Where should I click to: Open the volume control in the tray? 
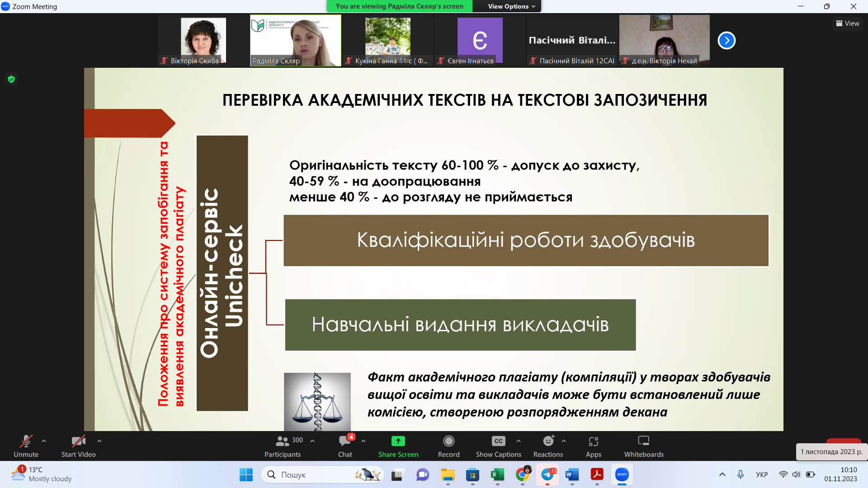click(797, 474)
